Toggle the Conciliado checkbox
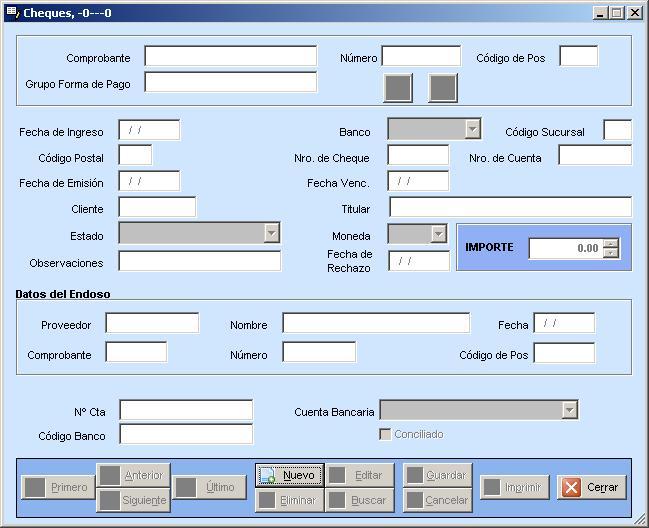 pyautogui.click(x=386, y=434)
